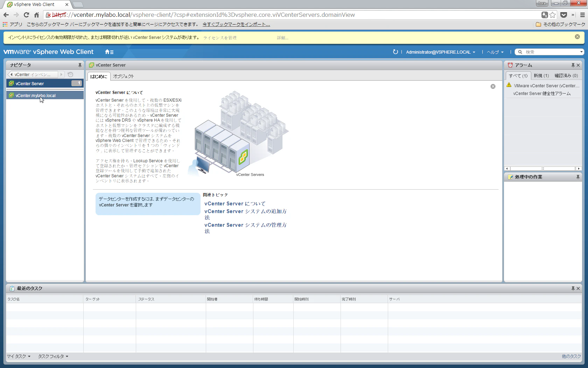Screen dimensions: 588x368
Task: Close the getting started info panel
Action: [493, 87]
